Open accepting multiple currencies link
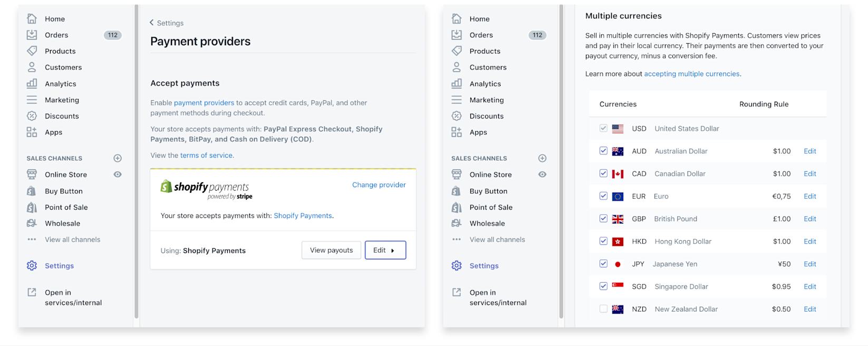Image resolution: width=868 pixels, height=346 pixels. (x=692, y=74)
